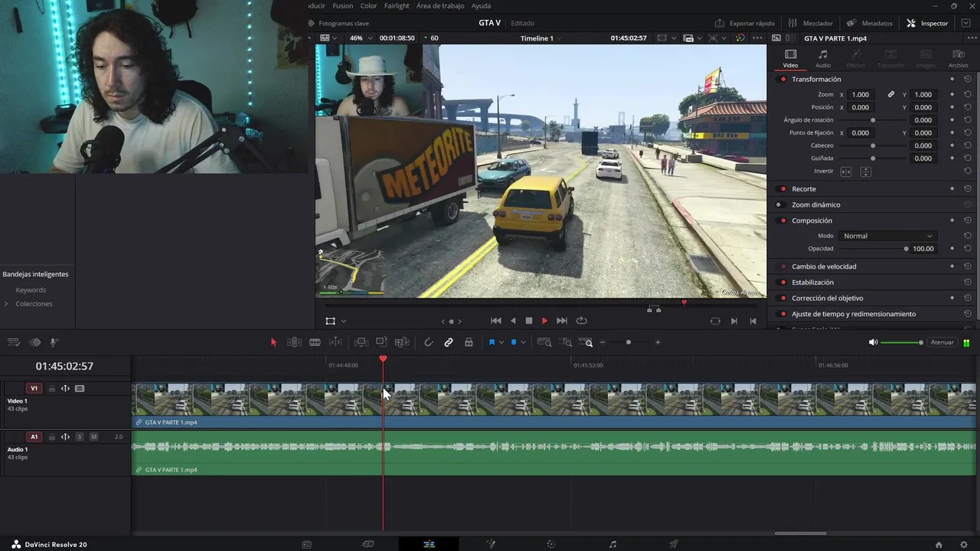This screenshot has width=980, height=551.
Task: Open the Fairlight menu
Action: [397, 5]
